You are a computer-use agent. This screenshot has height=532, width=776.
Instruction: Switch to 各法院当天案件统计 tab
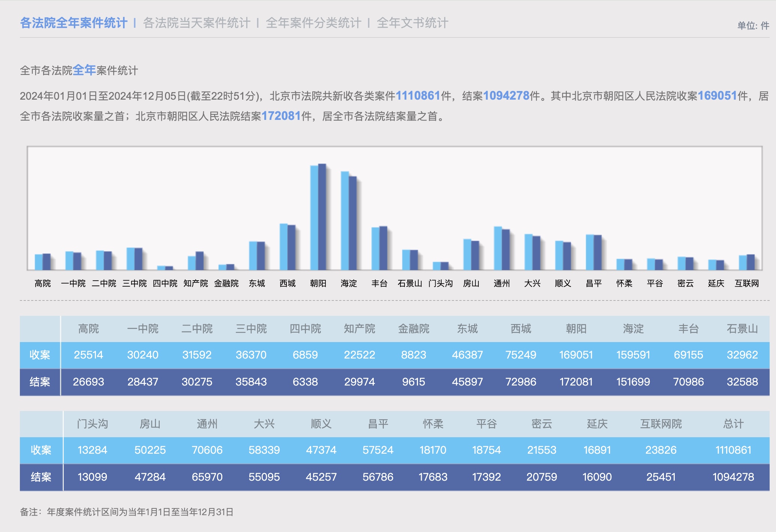(x=196, y=23)
